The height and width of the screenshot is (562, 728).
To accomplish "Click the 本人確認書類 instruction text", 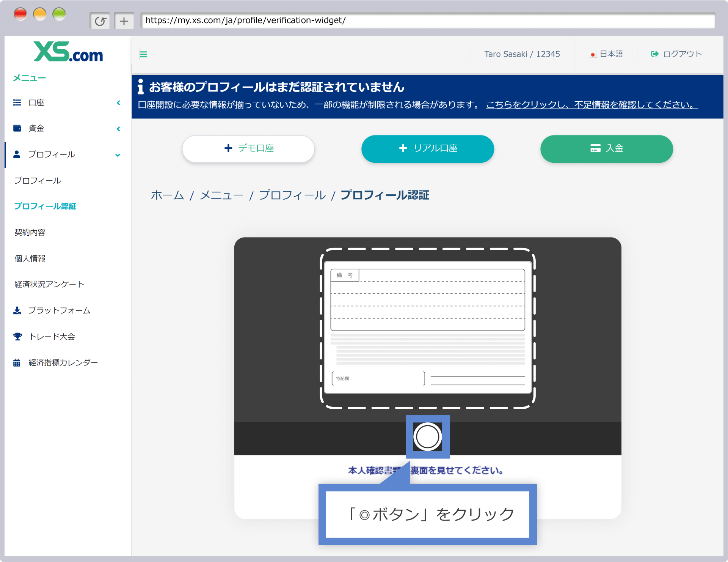I will [x=426, y=471].
